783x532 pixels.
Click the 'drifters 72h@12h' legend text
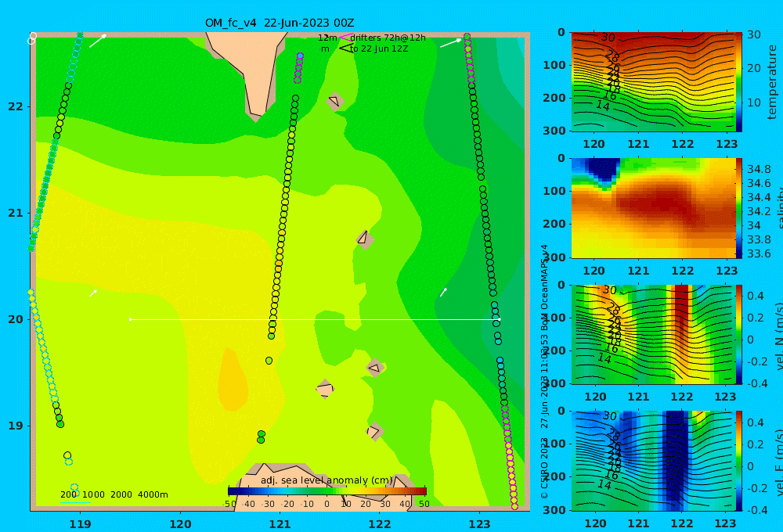(388, 38)
